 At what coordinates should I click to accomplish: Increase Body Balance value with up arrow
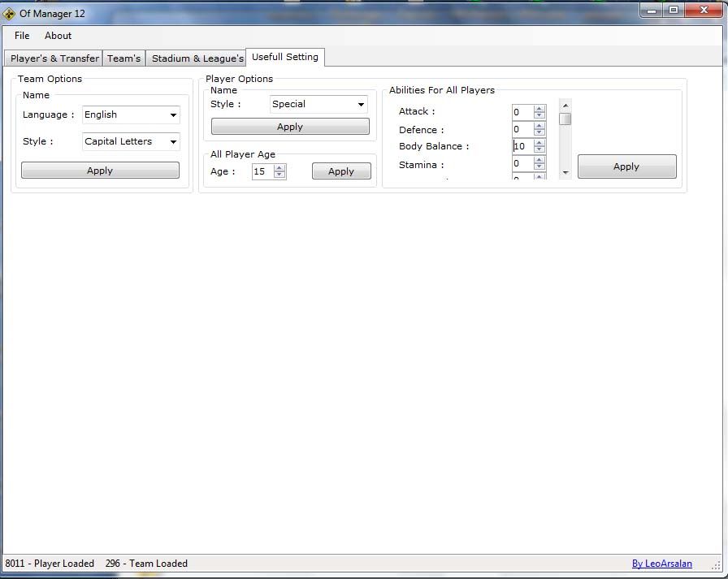point(539,143)
